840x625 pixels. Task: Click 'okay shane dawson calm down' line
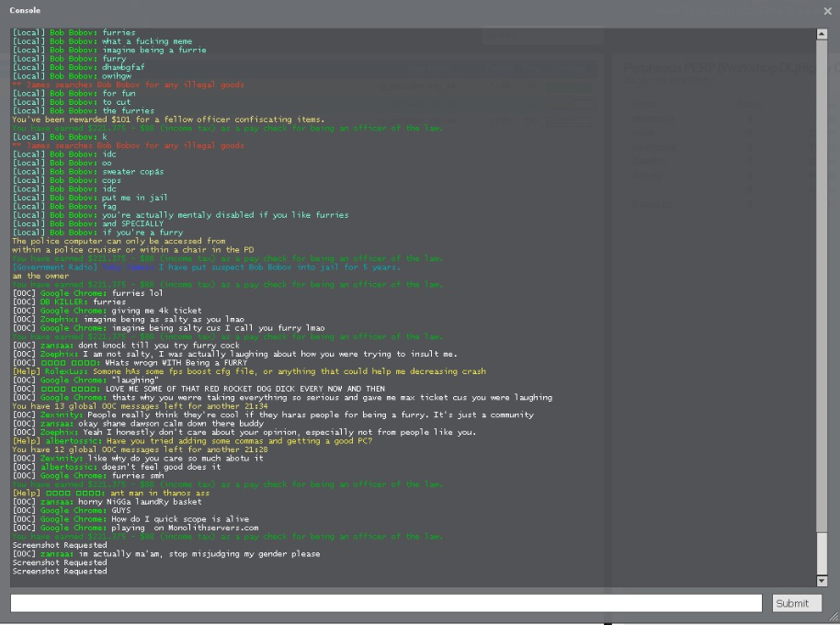(x=138, y=424)
